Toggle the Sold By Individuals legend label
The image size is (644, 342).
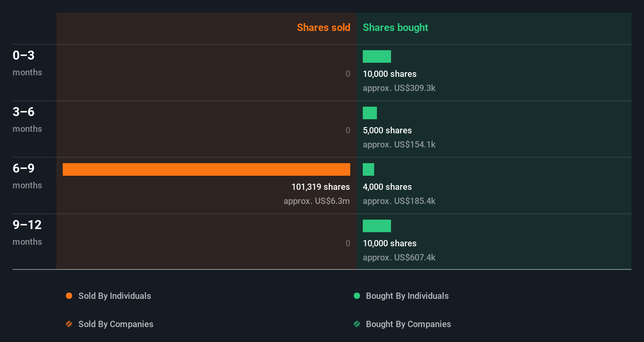click(115, 296)
